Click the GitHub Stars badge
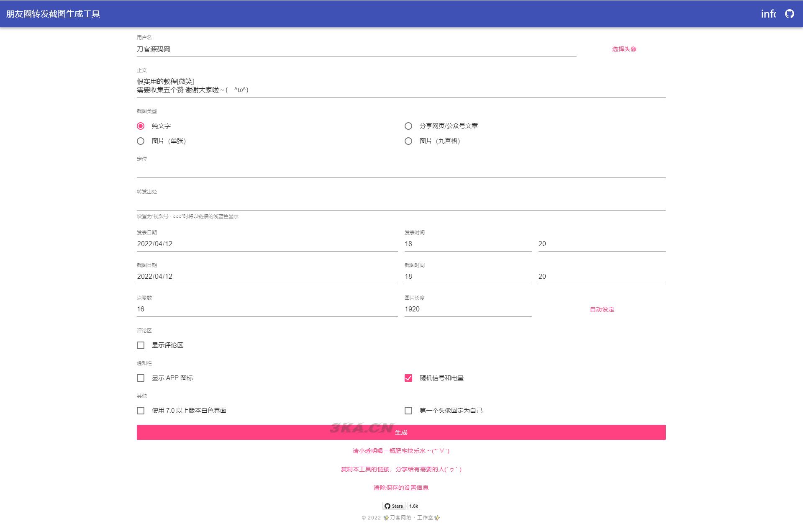 click(394, 506)
